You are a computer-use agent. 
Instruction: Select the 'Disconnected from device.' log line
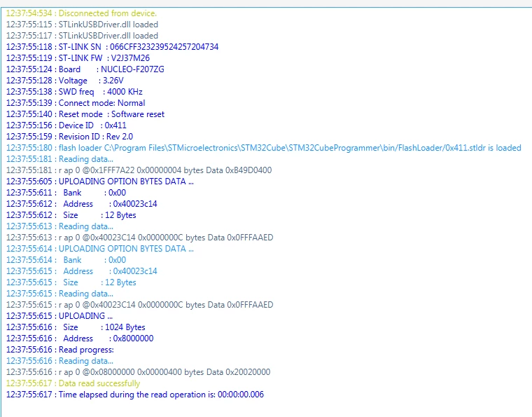pyautogui.click(x=81, y=13)
